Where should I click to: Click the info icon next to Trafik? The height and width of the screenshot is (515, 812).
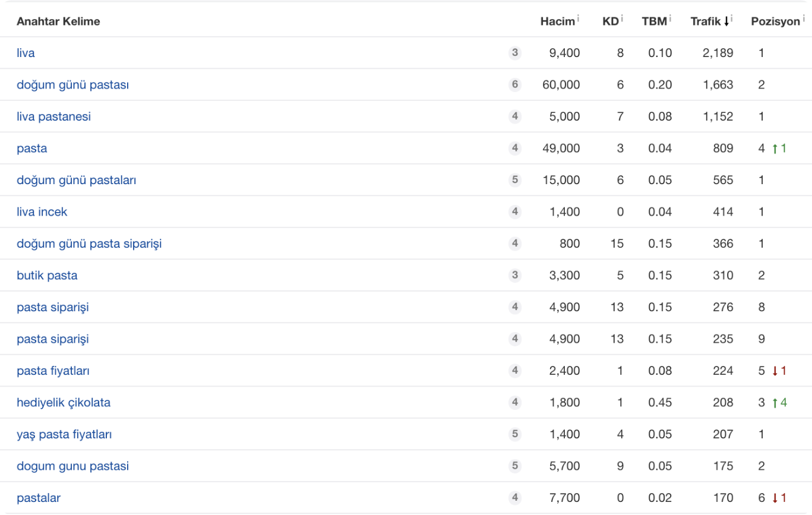point(732,19)
